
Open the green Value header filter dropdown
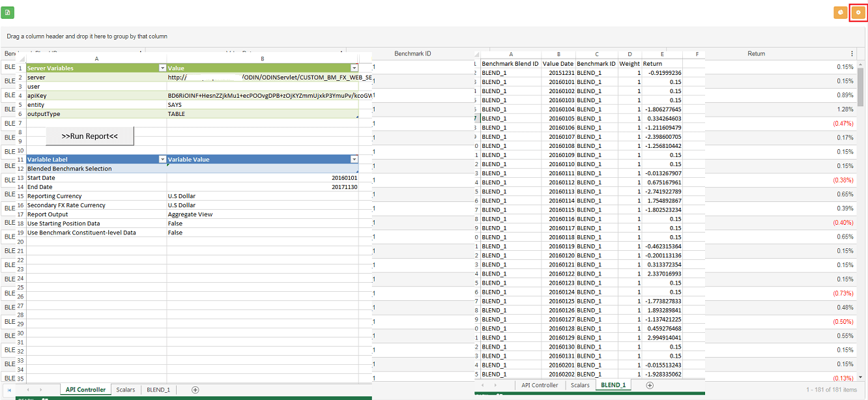[x=354, y=68]
